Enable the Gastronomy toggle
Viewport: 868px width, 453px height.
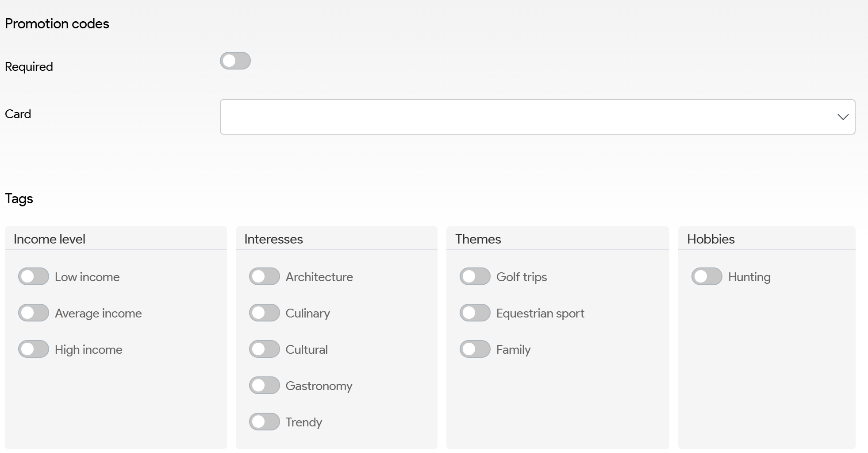264,386
